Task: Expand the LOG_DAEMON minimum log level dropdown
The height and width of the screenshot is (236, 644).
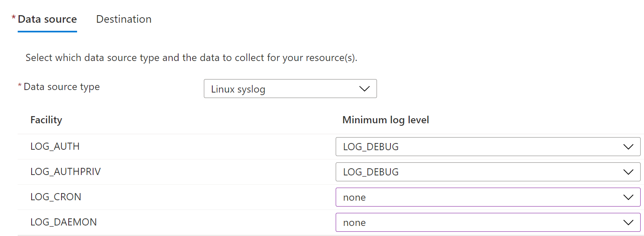Action: pyautogui.click(x=487, y=223)
